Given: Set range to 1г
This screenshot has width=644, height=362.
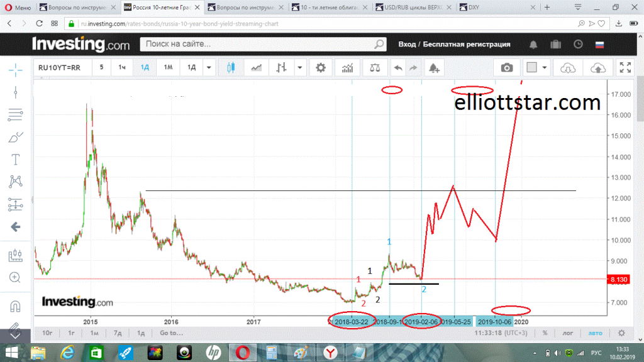Looking at the screenshot, I should tap(72, 333).
